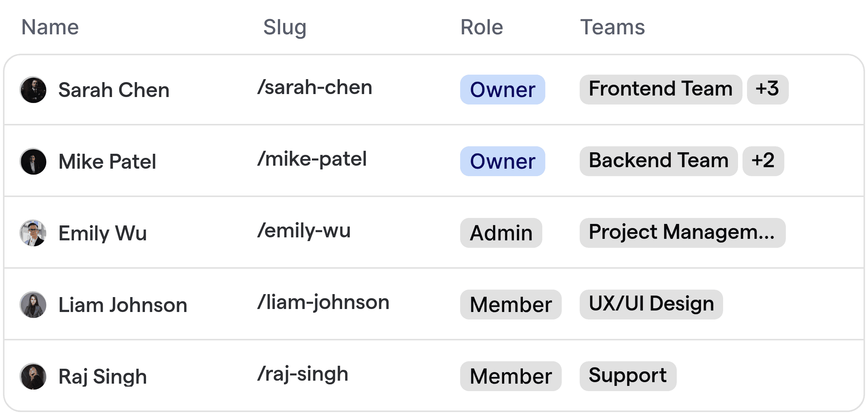The width and height of the screenshot is (868, 415).
Task: Click Emily Wu's profile avatar
Action: coord(33,233)
